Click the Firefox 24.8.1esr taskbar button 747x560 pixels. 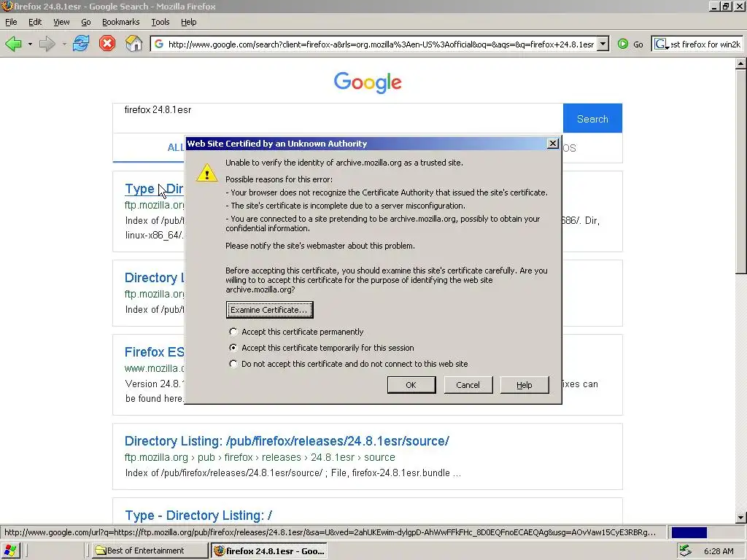click(x=269, y=551)
